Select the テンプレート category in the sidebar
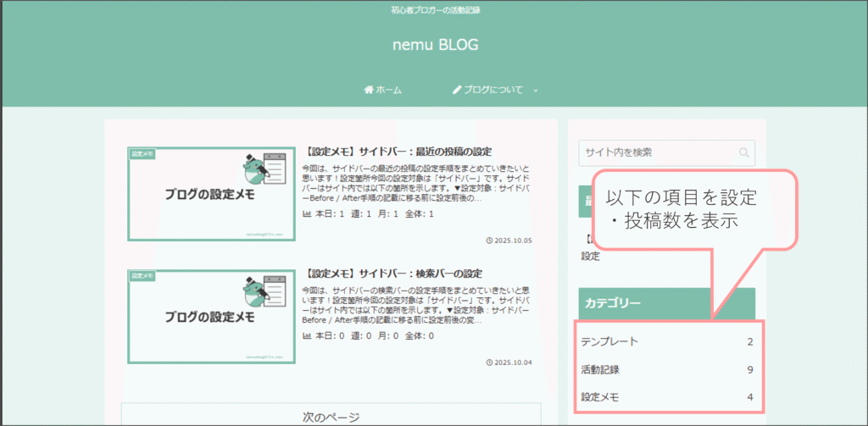The height and width of the screenshot is (426, 868). 609,342
